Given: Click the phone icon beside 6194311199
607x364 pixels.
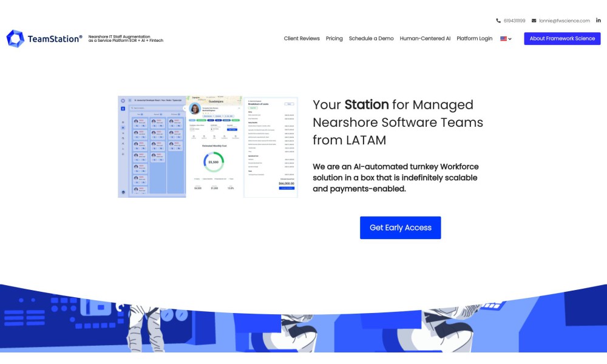Looking at the screenshot, I should pyautogui.click(x=498, y=21).
